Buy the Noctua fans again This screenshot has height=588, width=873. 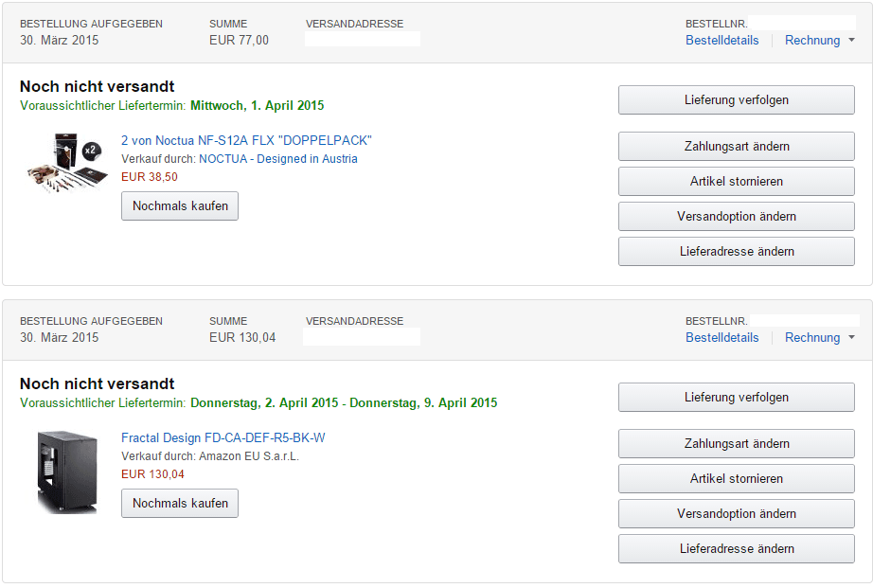tap(180, 206)
